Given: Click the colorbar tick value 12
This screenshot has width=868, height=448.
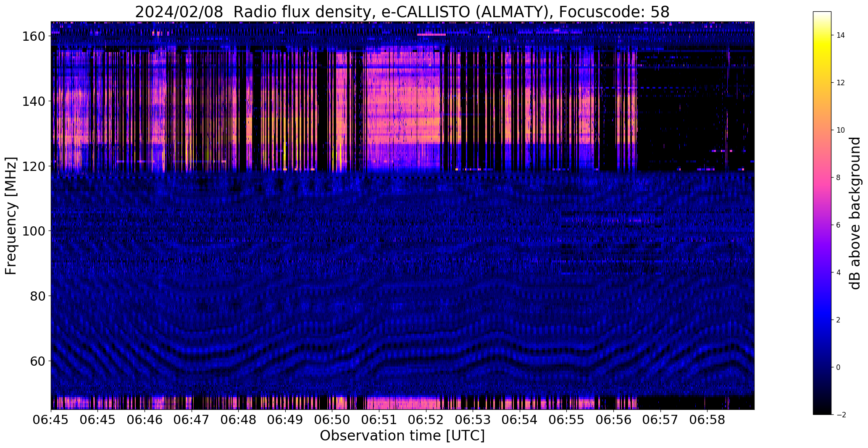Looking at the screenshot, I should (841, 83).
